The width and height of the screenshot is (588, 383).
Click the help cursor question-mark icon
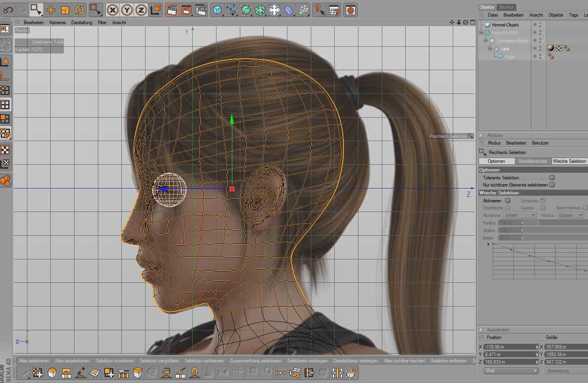pyautogui.click(x=320, y=10)
